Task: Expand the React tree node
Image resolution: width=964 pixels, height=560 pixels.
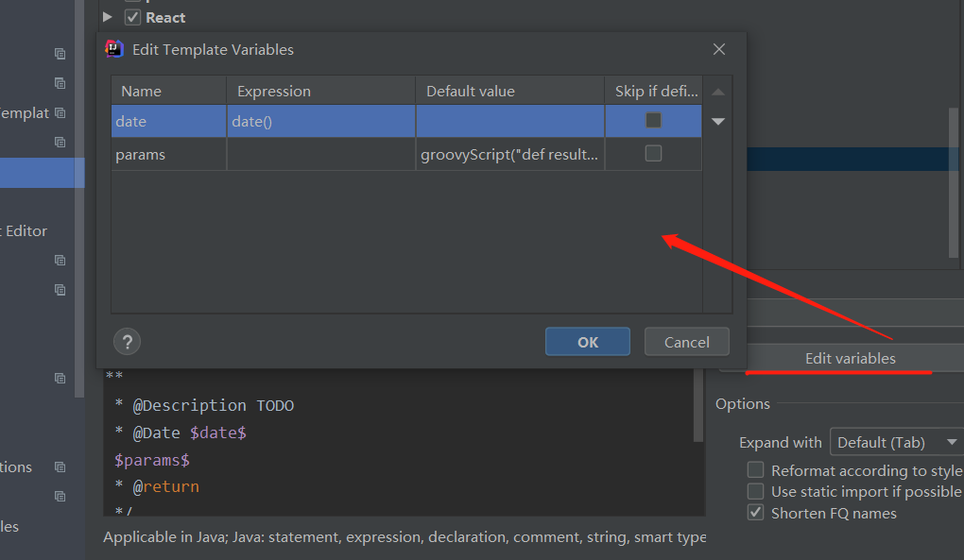Action: click(x=106, y=16)
